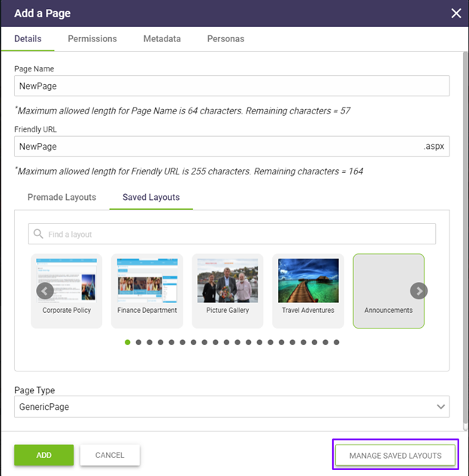Switch to the Permissions tab

(92, 39)
